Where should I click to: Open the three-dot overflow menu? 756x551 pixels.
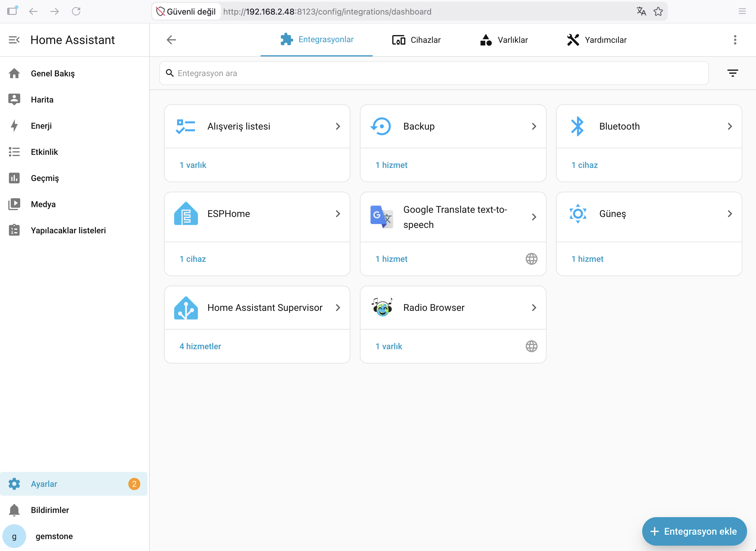tap(735, 40)
